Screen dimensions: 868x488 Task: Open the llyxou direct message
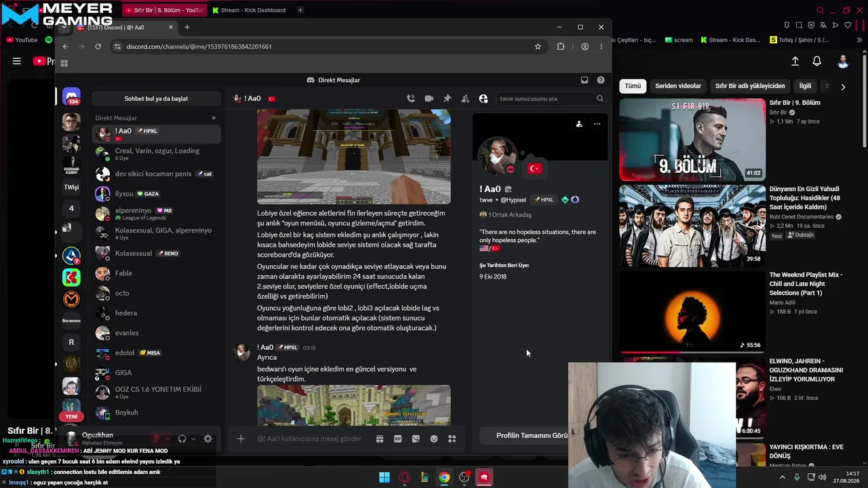(157, 194)
